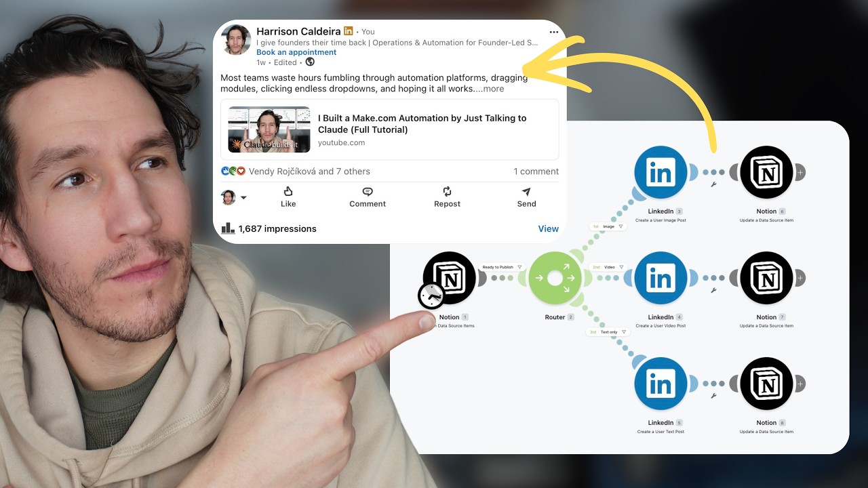Open the Harrison Caldeira profile name

(298, 31)
